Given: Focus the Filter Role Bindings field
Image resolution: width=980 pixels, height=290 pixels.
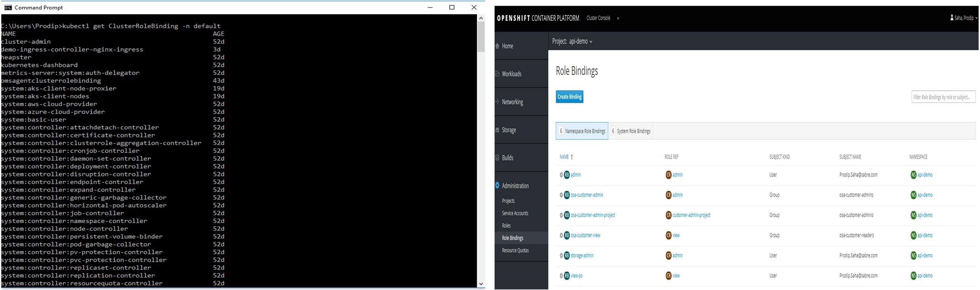Looking at the screenshot, I should pos(943,97).
